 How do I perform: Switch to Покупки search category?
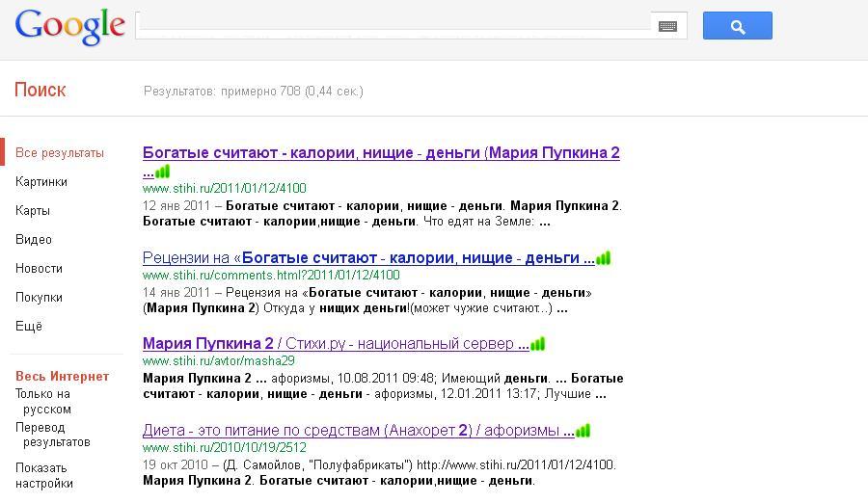[x=39, y=297]
